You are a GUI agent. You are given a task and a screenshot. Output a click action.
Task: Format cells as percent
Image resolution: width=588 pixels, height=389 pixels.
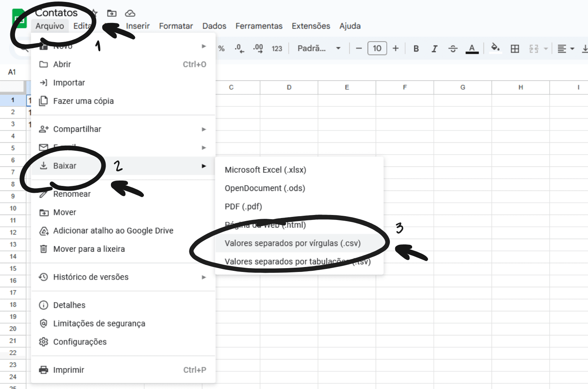click(x=221, y=49)
